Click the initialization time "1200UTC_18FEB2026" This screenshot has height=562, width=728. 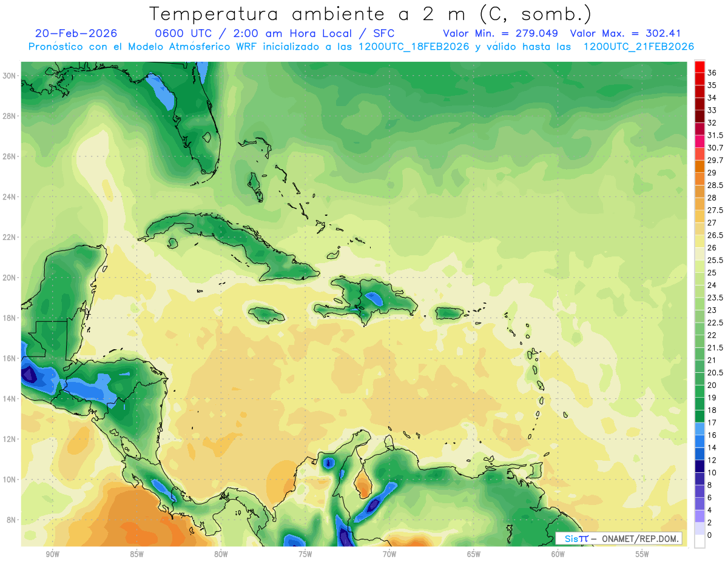pos(414,47)
